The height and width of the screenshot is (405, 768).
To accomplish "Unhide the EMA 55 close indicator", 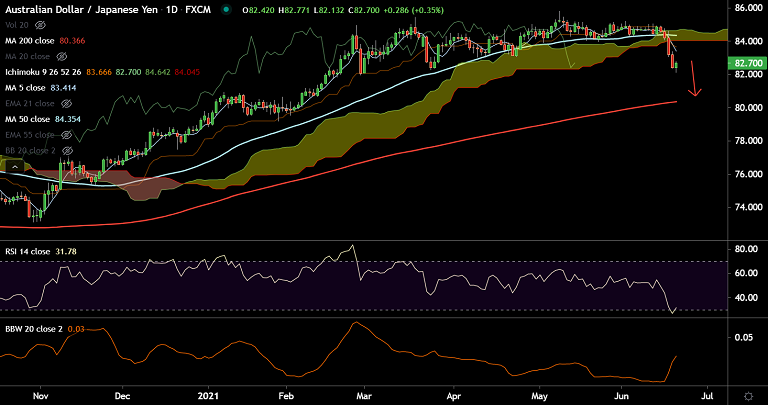I will click(66, 135).
